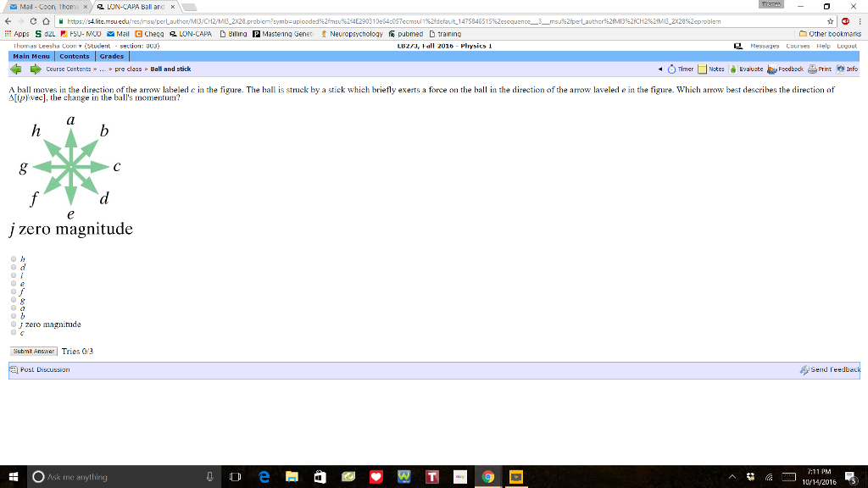Image resolution: width=868 pixels, height=488 pixels.
Task: Select radio option i
Action: point(14,275)
